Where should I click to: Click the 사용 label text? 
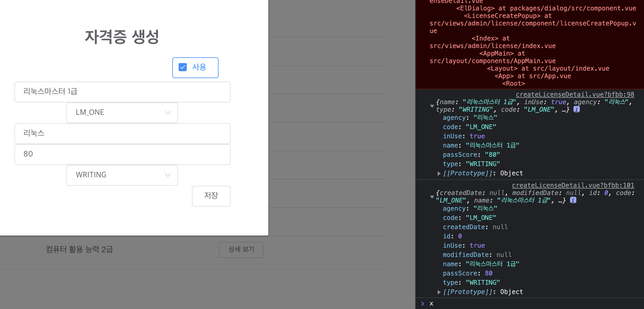pyautogui.click(x=199, y=67)
